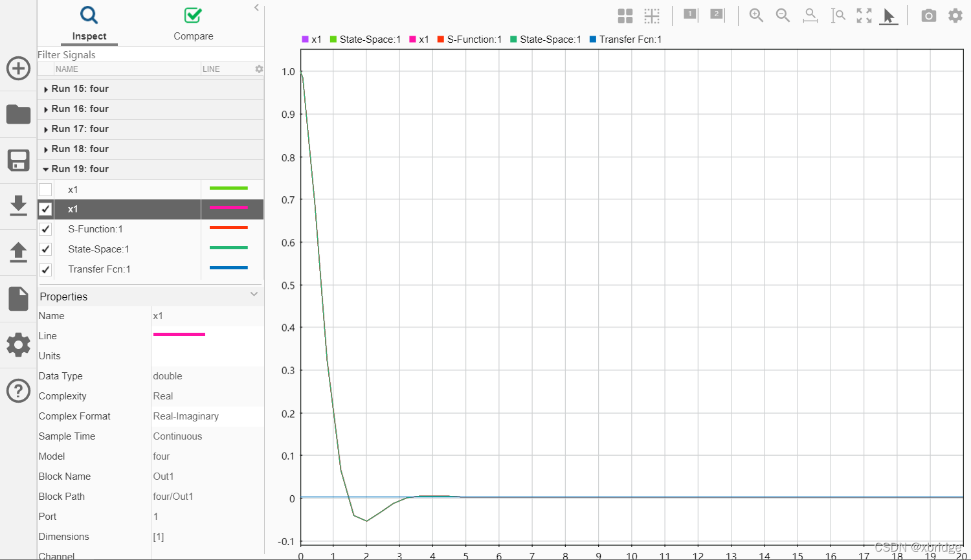The height and width of the screenshot is (560, 971).
Task: Click blue line swatch for Transfer Fcn:1
Action: [x=229, y=268]
